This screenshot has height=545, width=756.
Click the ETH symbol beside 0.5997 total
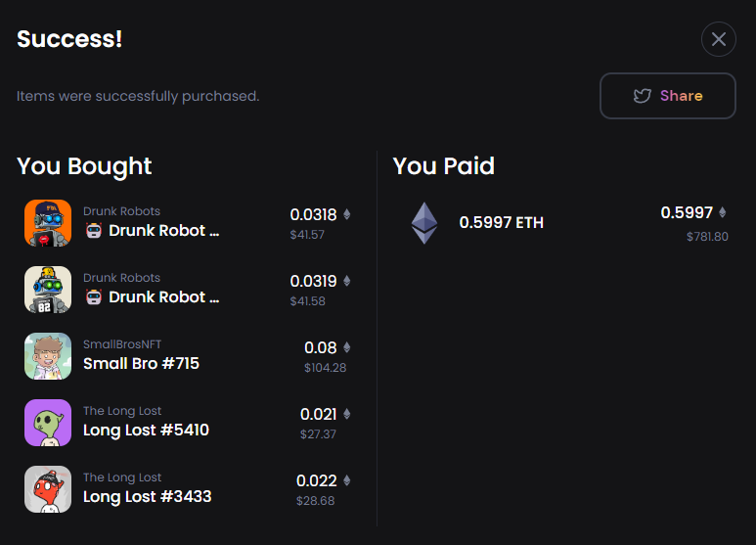click(722, 212)
